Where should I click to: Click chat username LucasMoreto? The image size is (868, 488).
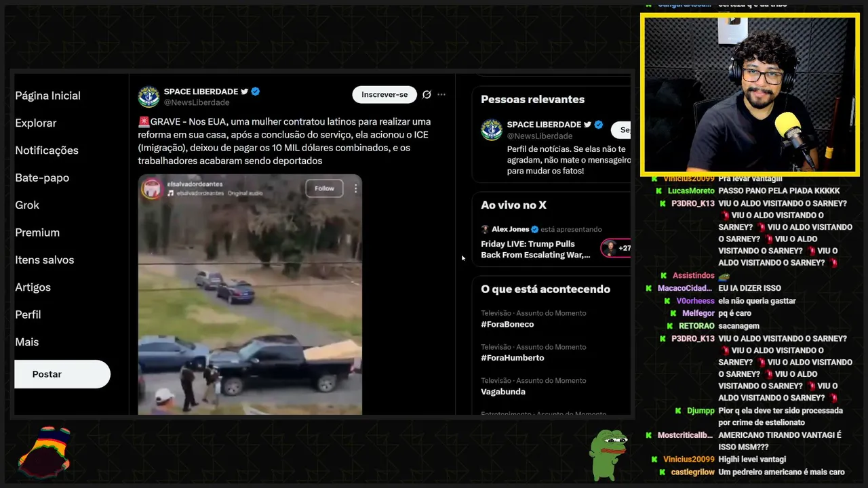691,191
